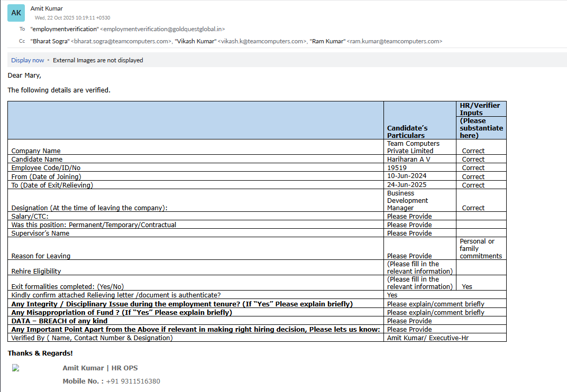
Task: Click the Personal or family commitments cell
Action: click(480, 248)
